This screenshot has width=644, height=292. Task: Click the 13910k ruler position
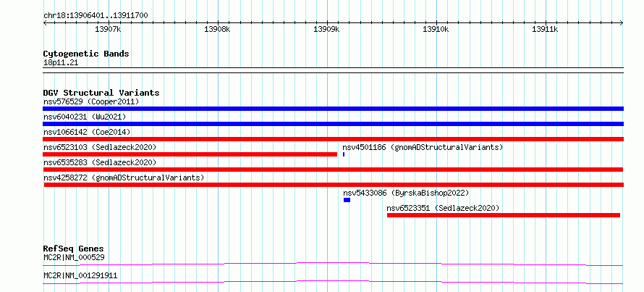pyautogui.click(x=436, y=29)
